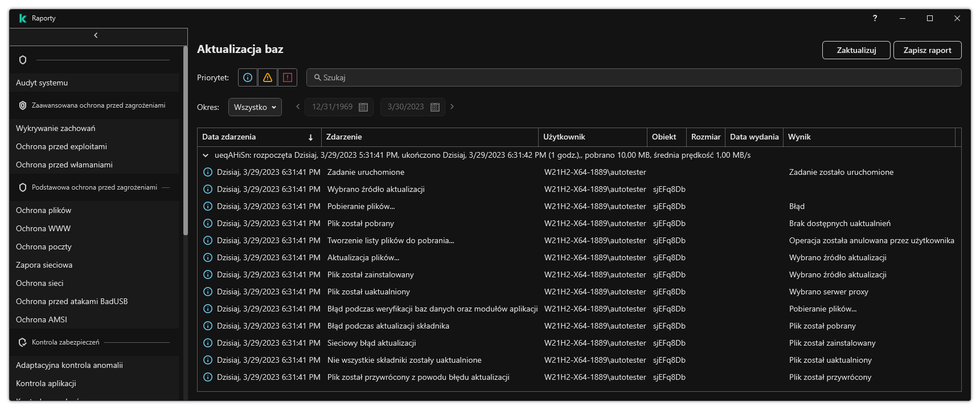This screenshot has height=410, width=980.
Task: Click the Zaktualizuj button
Action: pos(856,50)
